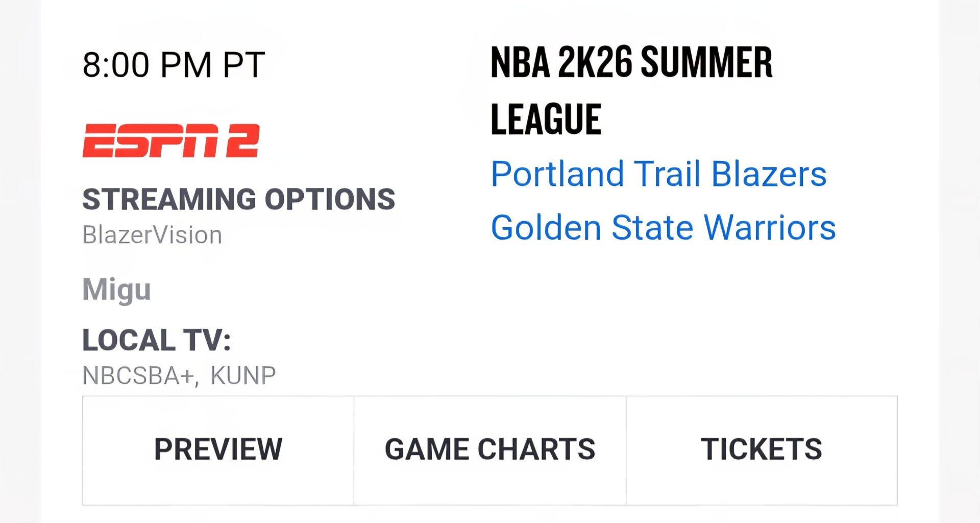Select GAME CHARTS in the action bar
980x523 pixels.
tap(490, 450)
